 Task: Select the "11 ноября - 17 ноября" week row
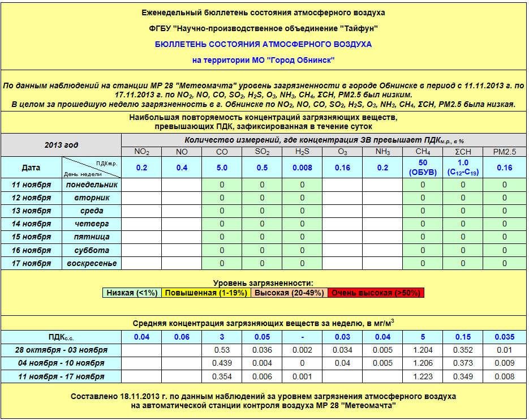coord(62,376)
